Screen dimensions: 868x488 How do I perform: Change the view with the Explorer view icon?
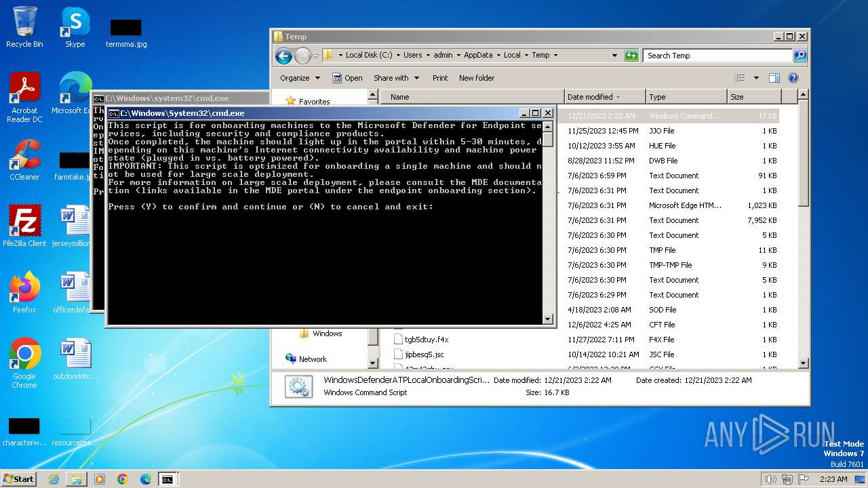pos(740,78)
